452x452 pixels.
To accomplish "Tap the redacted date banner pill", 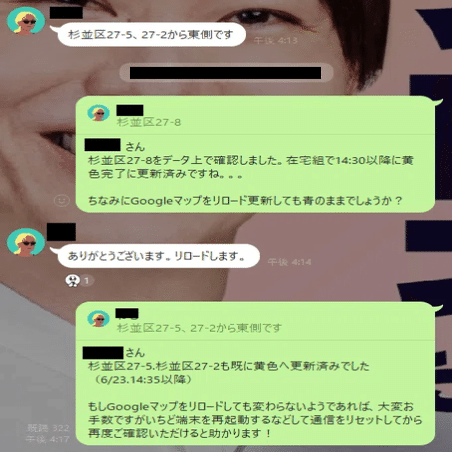I will click(227, 73).
